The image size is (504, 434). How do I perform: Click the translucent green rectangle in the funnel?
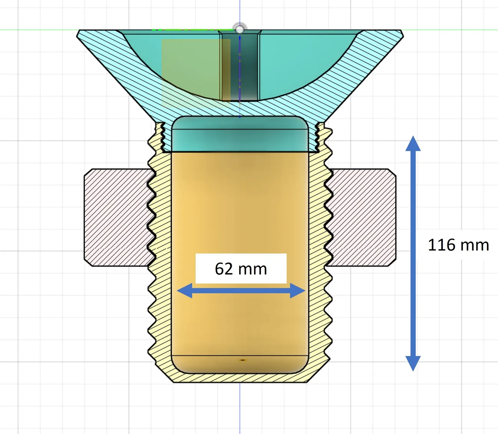coord(196,73)
